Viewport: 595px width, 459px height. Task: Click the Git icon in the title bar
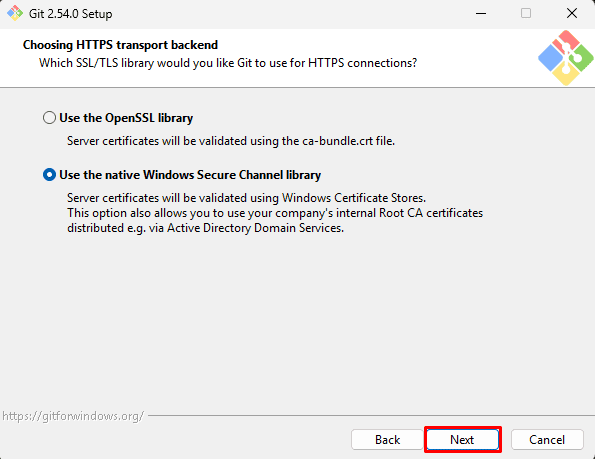pos(15,13)
